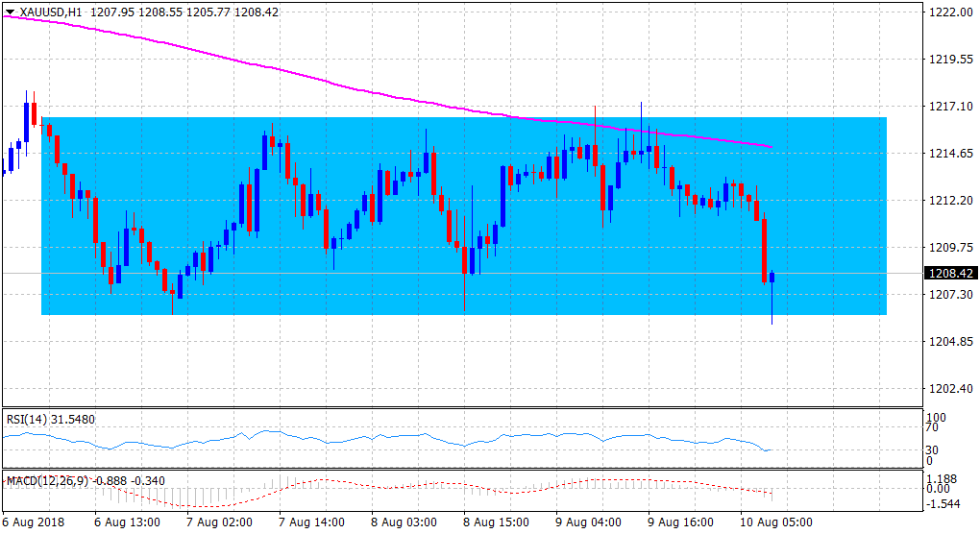The width and height of the screenshot is (980, 534).
Task: Click the magenta moving average line
Action: pyautogui.click(x=288, y=73)
